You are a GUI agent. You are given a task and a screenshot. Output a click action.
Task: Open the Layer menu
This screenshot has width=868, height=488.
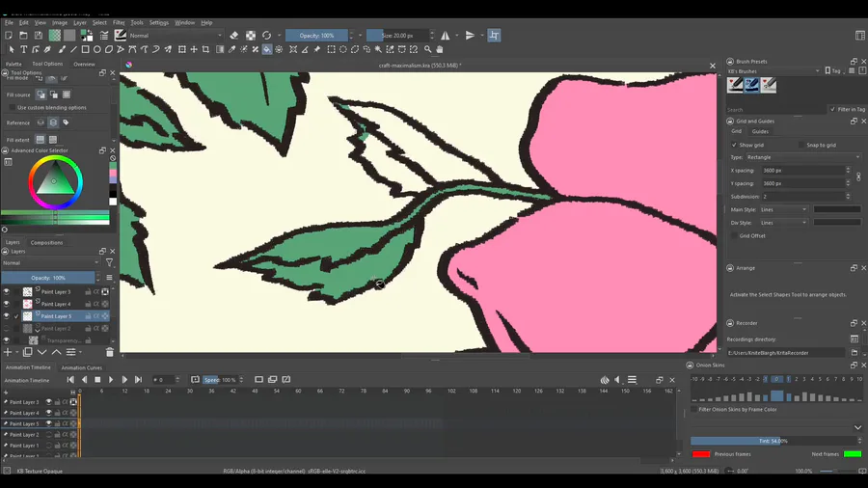[x=80, y=23]
